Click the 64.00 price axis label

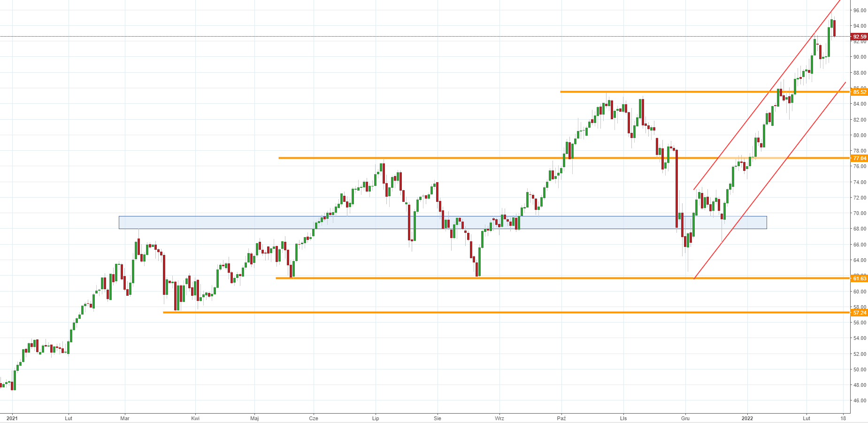(860, 260)
